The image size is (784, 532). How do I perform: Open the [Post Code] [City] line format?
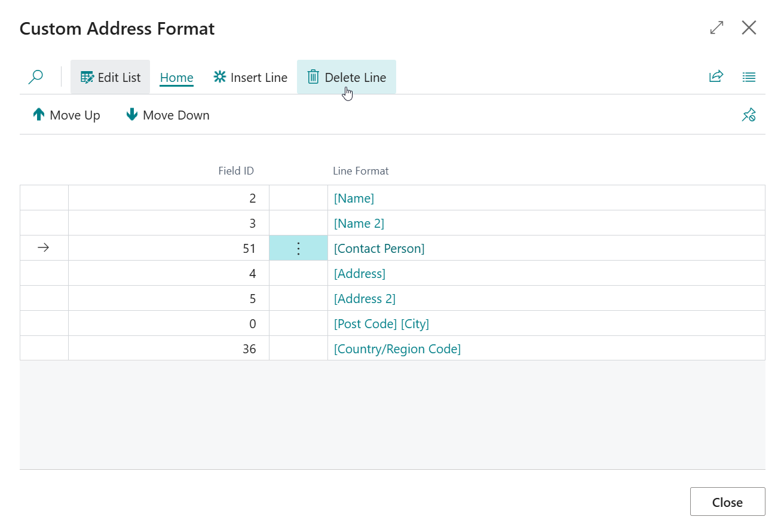pos(381,323)
